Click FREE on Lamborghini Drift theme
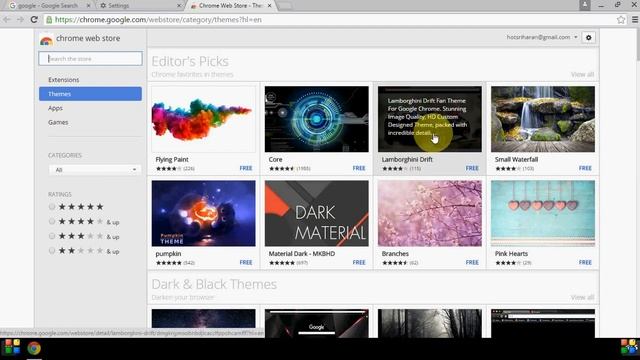The height and width of the screenshot is (360, 640). point(472,168)
